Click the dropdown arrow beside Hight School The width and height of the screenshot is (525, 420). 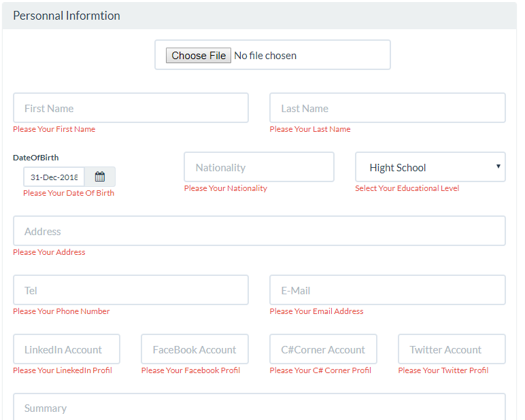click(498, 167)
